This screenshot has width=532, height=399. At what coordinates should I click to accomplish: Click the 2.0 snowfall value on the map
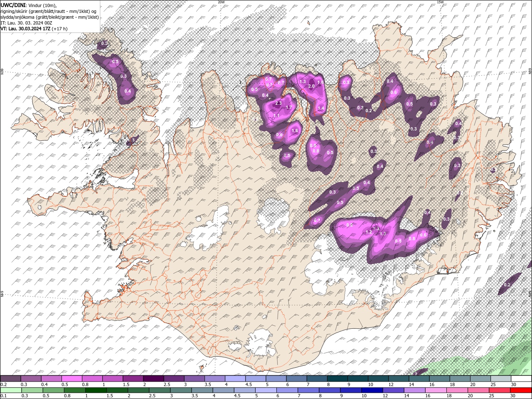(311, 86)
